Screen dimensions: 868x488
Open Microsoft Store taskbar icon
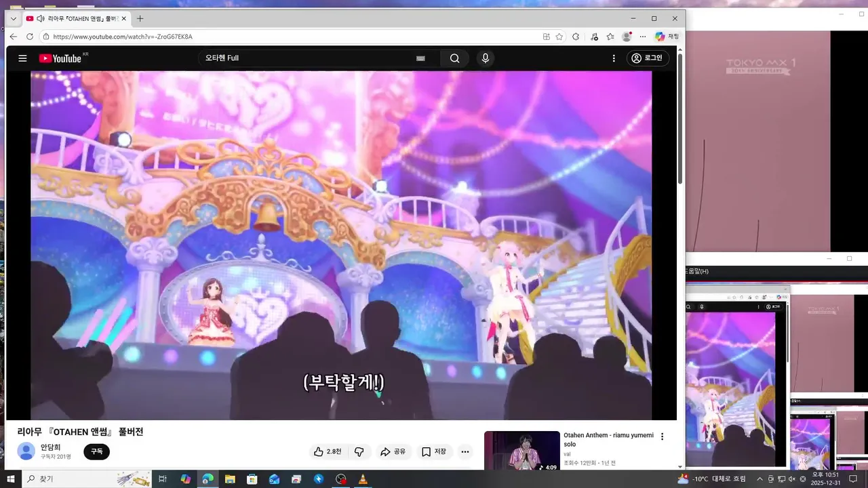[x=252, y=479]
